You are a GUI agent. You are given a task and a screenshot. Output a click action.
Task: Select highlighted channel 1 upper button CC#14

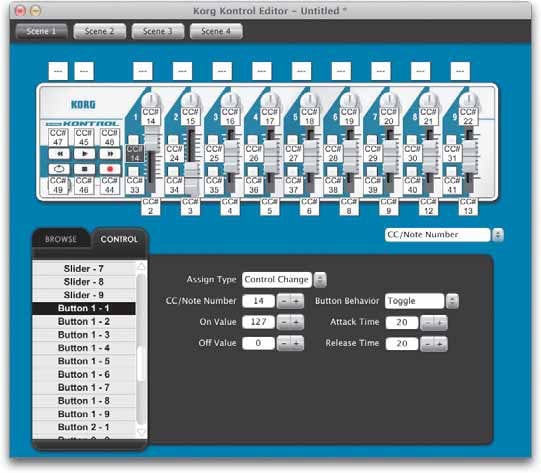pyautogui.click(x=135, y=154)
